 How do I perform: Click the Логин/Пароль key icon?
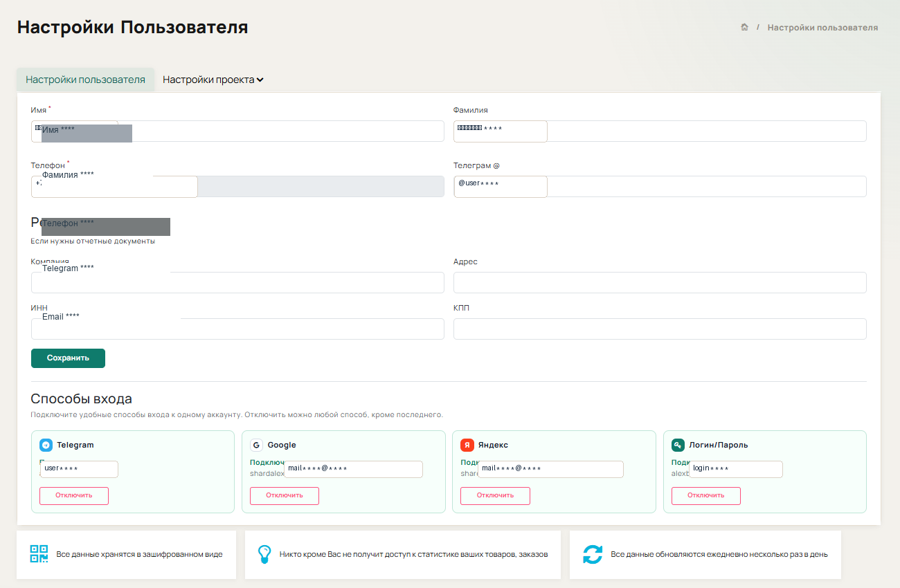678,445
